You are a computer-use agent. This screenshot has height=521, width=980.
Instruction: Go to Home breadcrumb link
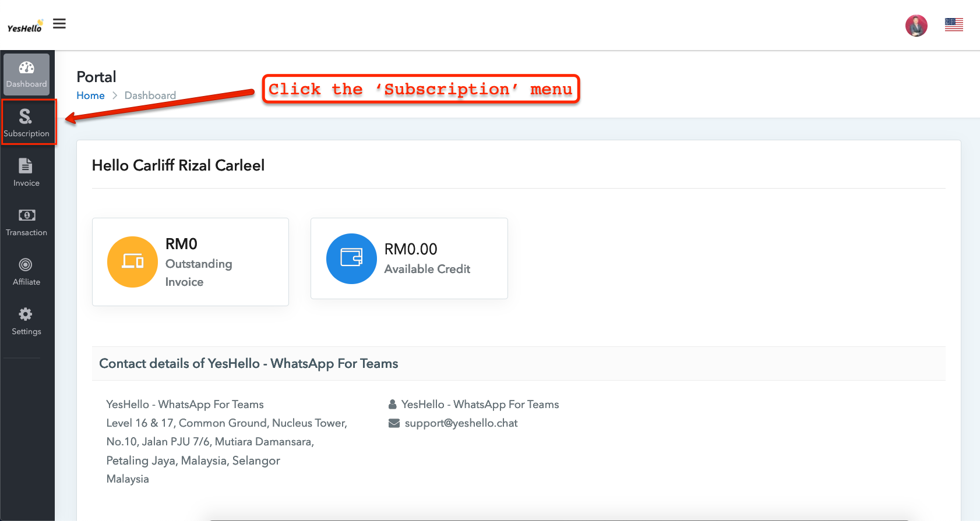(x=90, y=95)
